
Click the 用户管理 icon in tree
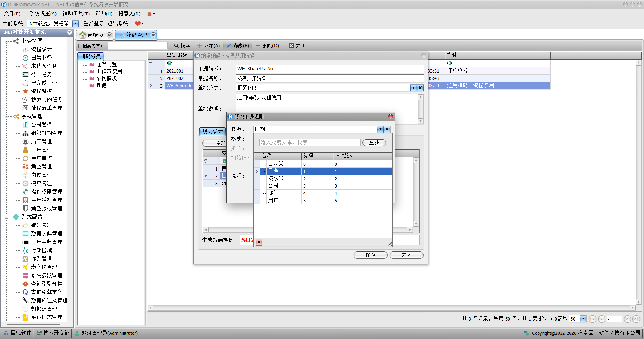pyautogui.click(x=25, y=150)
